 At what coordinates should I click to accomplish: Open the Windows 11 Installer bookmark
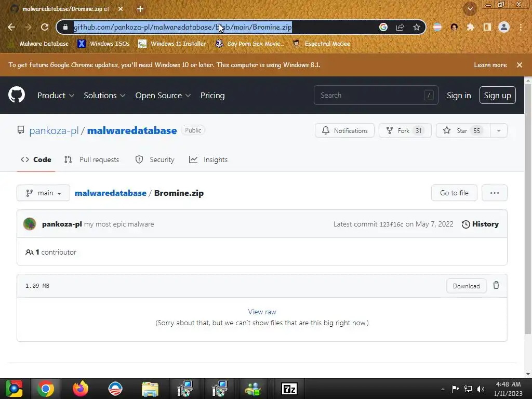click(172, 44)
